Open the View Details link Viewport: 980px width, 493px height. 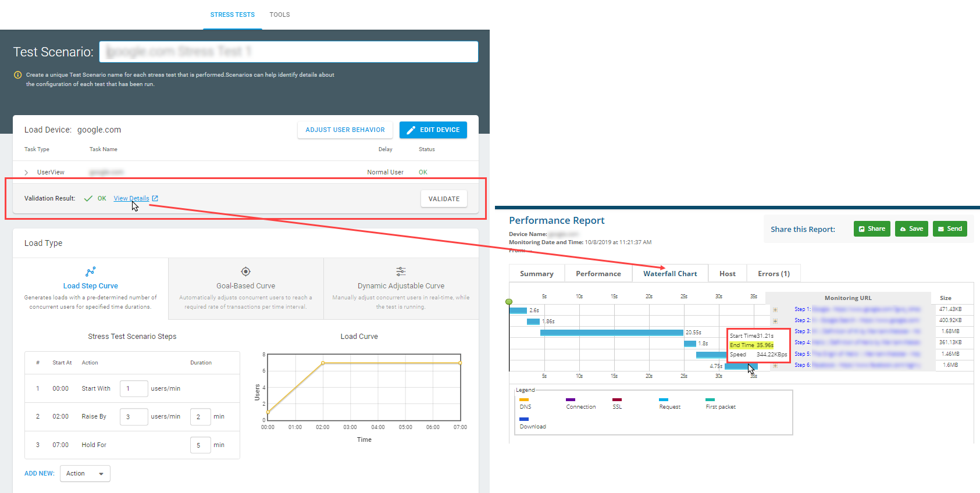(x=131, y=199)
